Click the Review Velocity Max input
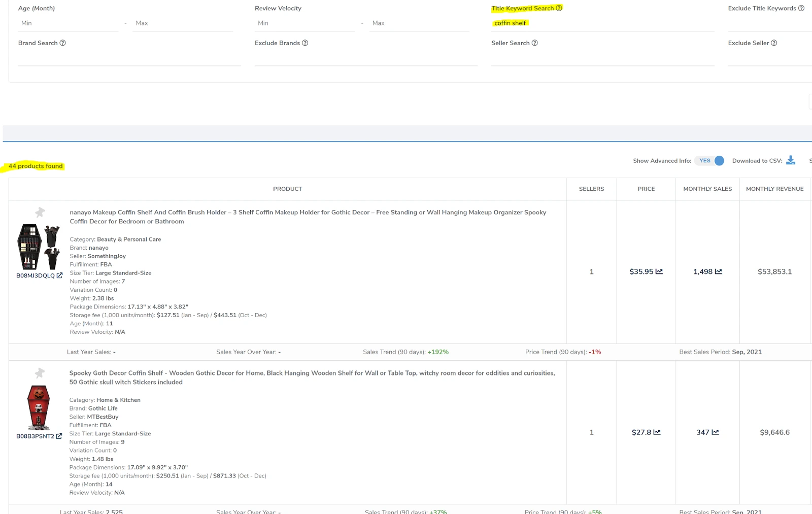The height and width of the screenshot is (514, 812). coord(419,23)
